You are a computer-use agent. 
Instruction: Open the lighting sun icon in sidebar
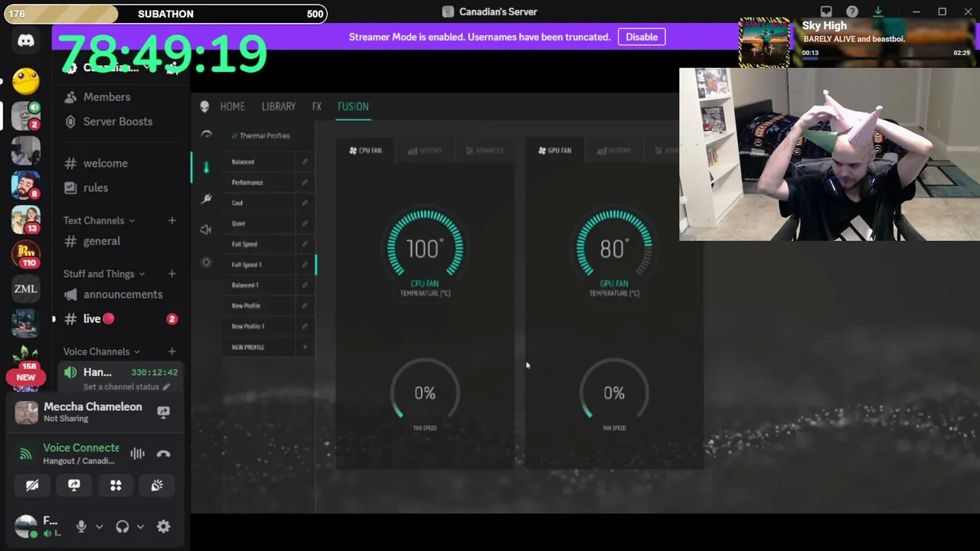[206, 262]
